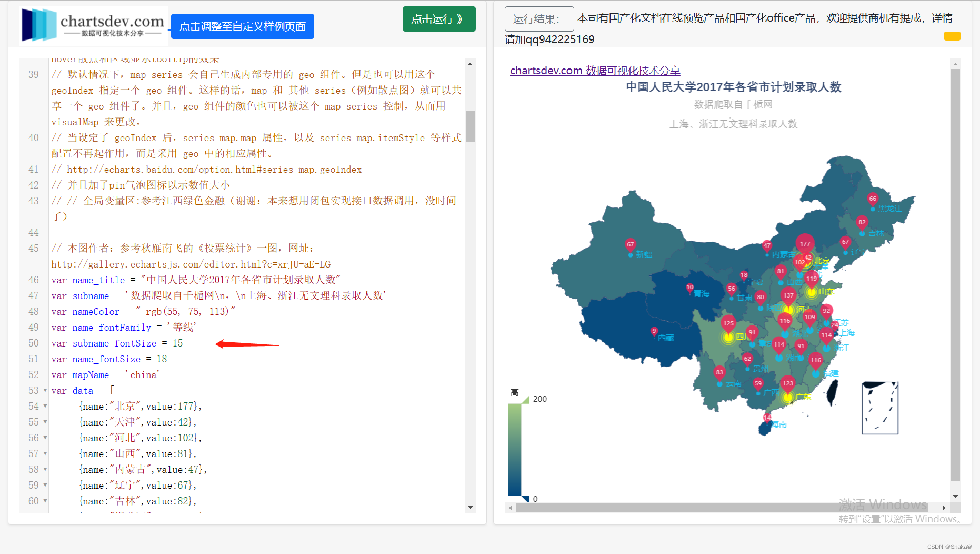Collapse the fold arrow at line 57

pyautogui.click(x=45, y=454)
